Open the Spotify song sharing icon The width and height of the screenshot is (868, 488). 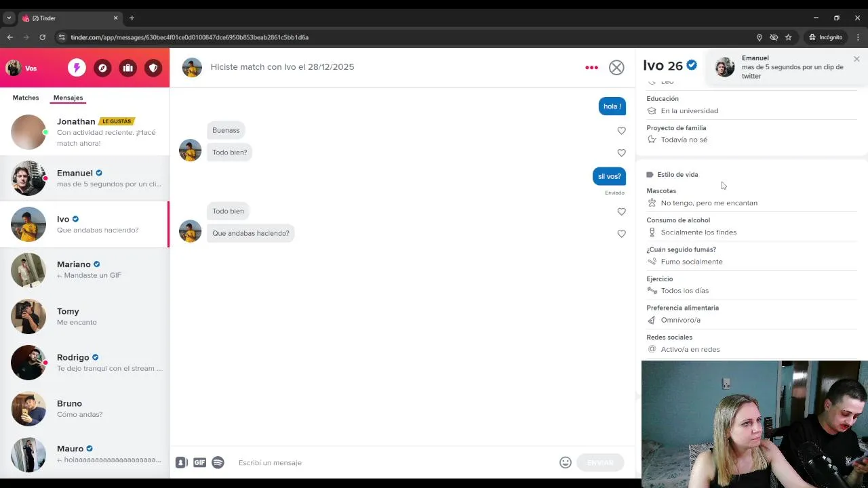[218, 462]
